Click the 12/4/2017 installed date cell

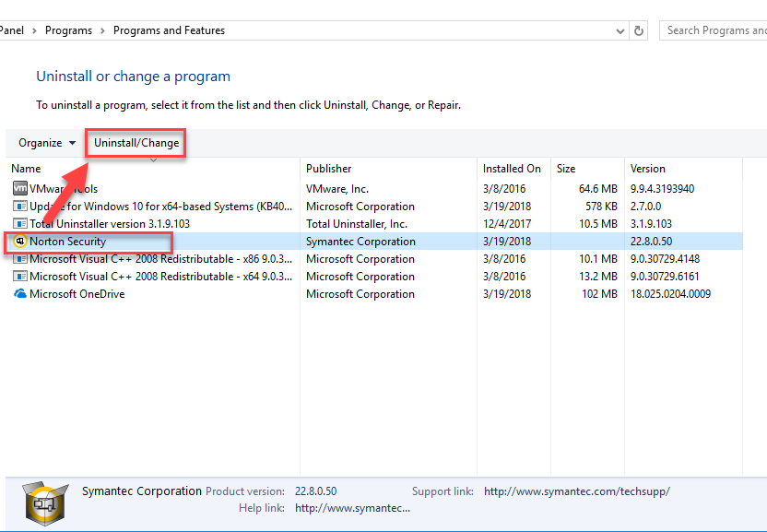pos(507,224)
